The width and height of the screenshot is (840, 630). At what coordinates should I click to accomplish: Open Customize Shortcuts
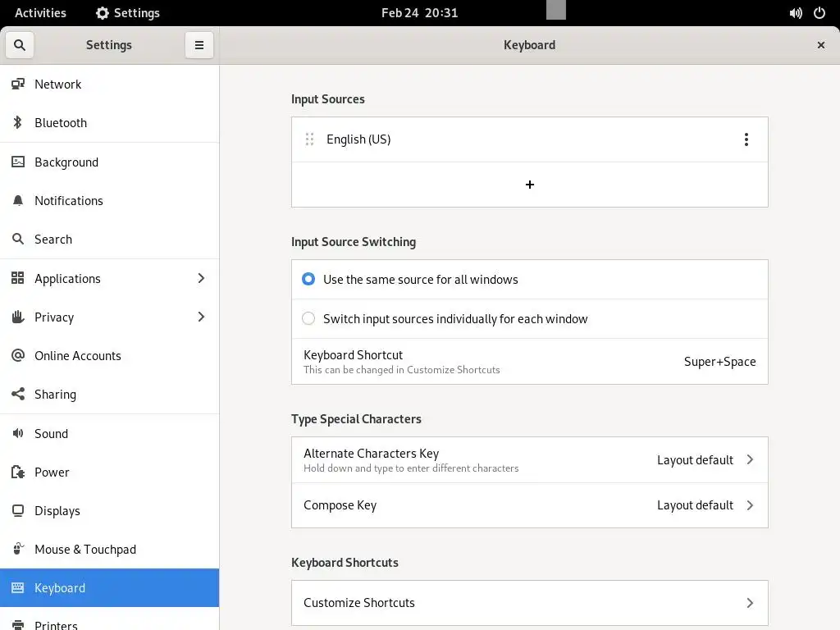[530, 603]
